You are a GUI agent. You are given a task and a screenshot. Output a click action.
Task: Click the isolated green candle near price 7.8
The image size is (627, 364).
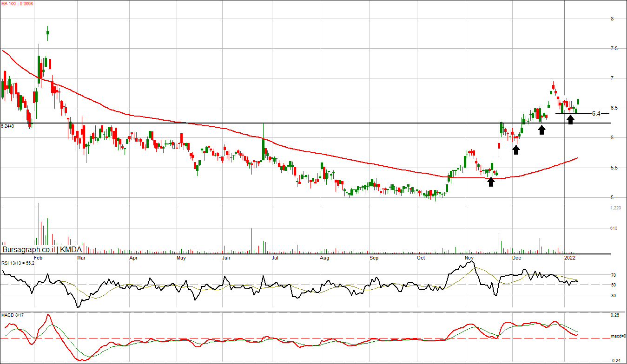coord(47,32)
